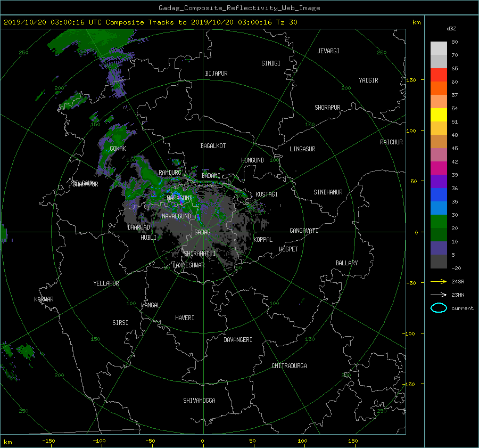
Task: Click the BADAMI city label
Action: (x=211, y=176)
